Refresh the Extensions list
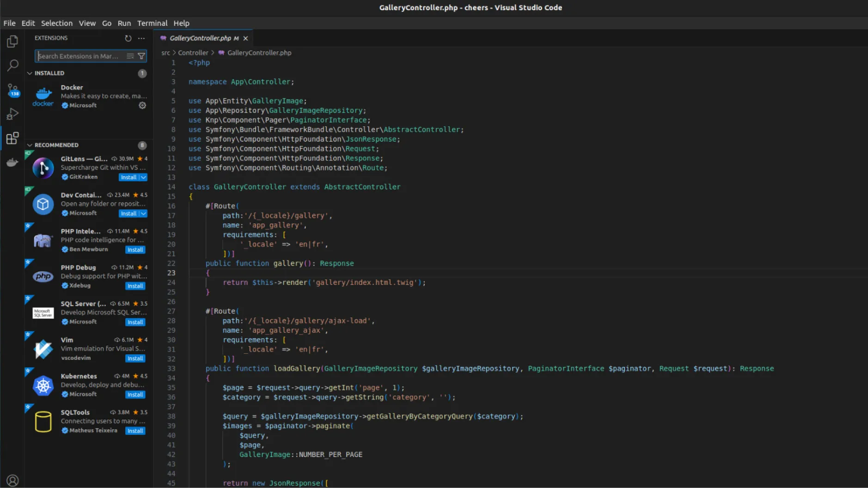Viewport: 868px width, 488px height. point(128,38)
